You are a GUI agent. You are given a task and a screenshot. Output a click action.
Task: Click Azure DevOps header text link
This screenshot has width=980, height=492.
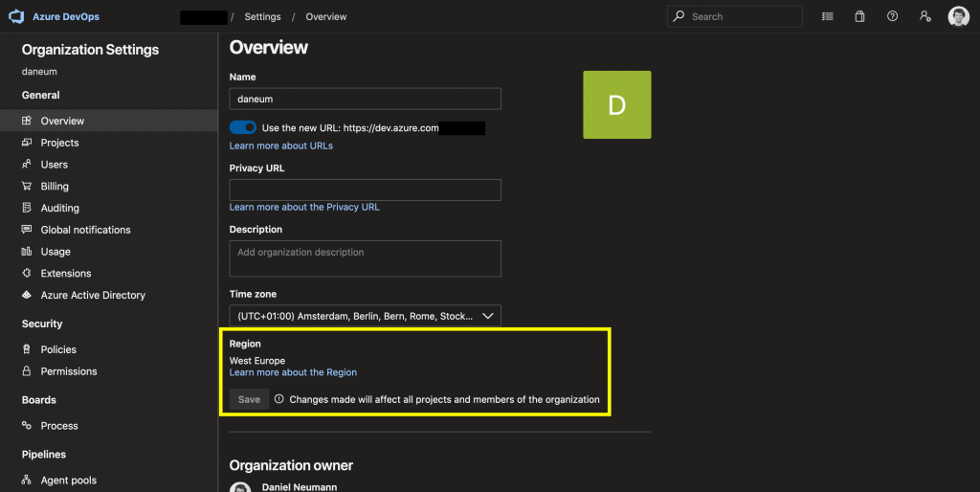[x=66, y=17]
